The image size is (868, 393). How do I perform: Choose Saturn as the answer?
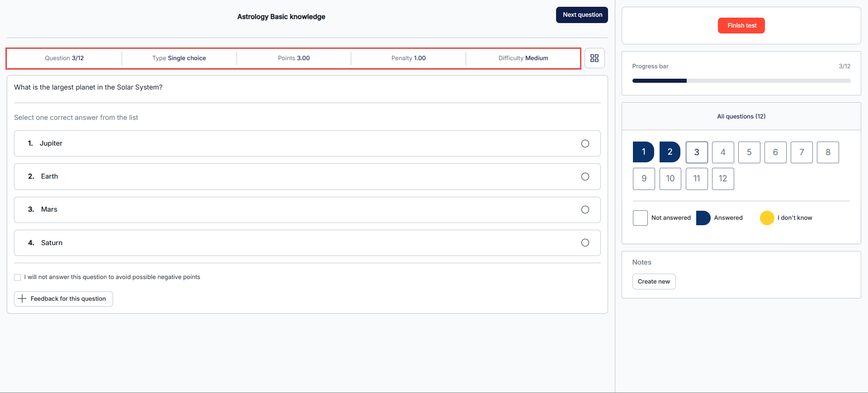point(585,243)
